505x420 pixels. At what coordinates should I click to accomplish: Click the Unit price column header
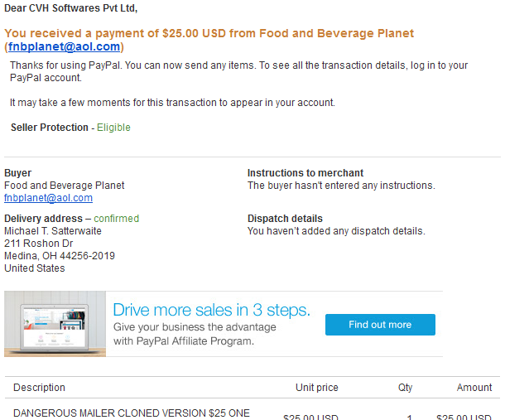point(316,388)
